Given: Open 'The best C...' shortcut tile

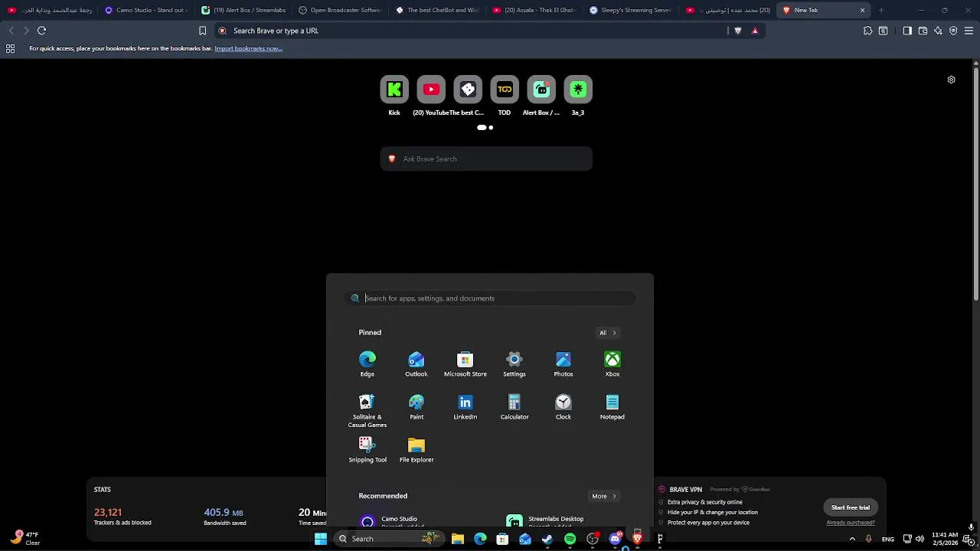Looking at the screenshot, I should [x=468, y=90].
